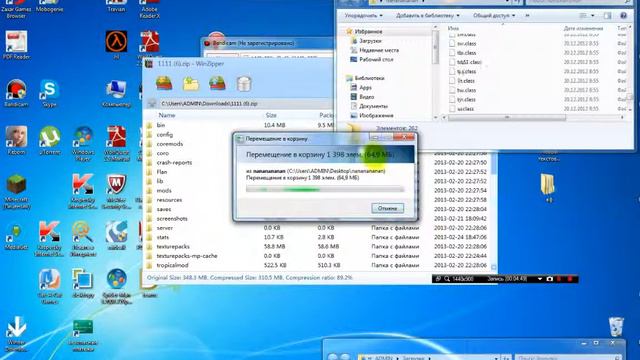Open the Travian desktop shortcut
The image size is (640, 360).
[116, 6]
